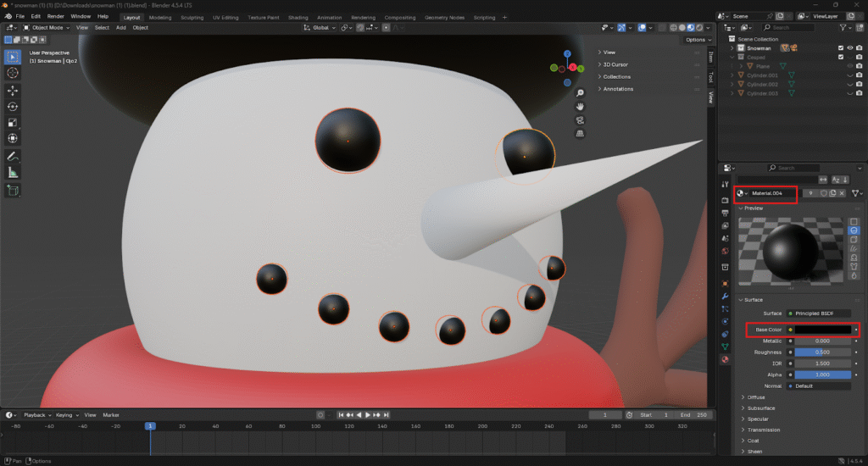Hide the Snowman collection with the eye icon
The image size is (868, 466).
click(x=849, y=48)
